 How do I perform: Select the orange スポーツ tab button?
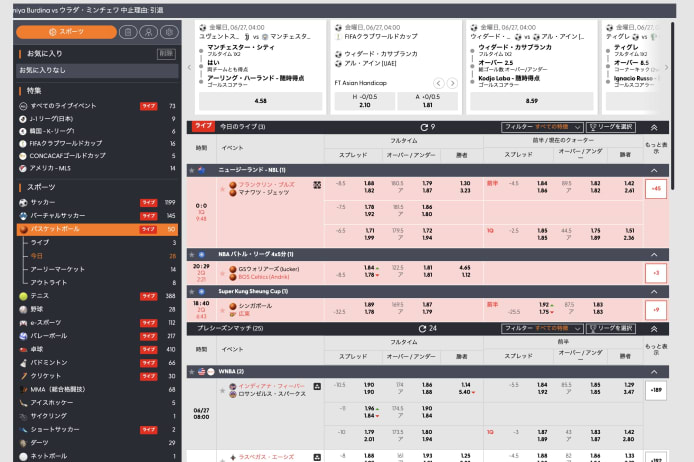click(66, 32)
